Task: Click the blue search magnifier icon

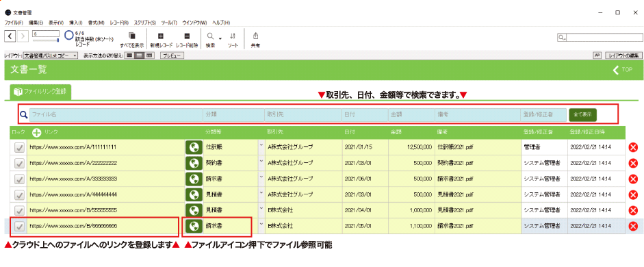Action: point(23,114)
